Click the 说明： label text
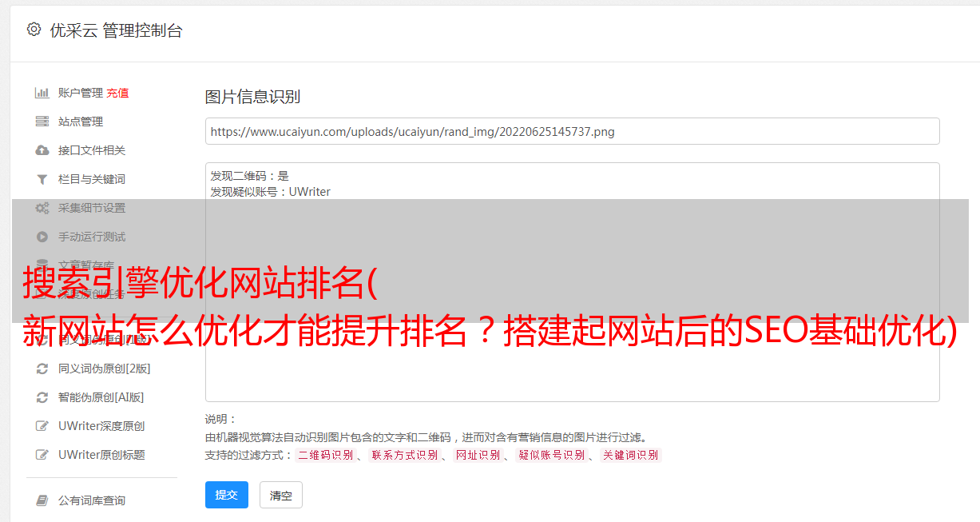 (221, 419)
